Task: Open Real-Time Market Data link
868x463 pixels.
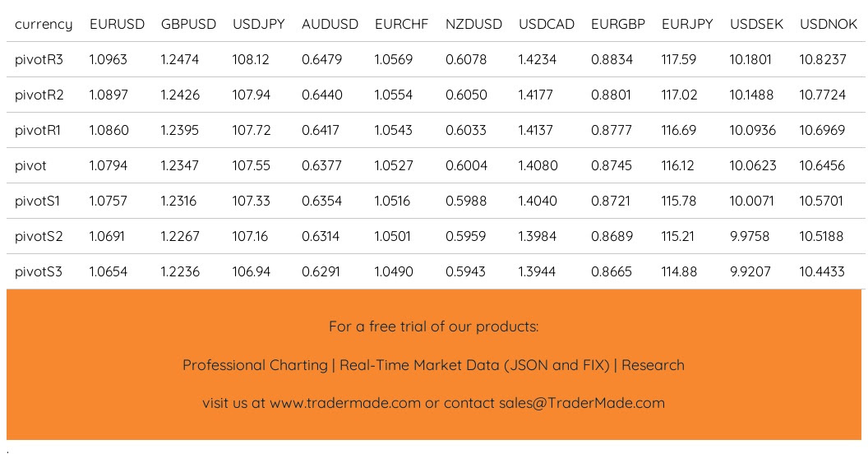Action: 474,365
